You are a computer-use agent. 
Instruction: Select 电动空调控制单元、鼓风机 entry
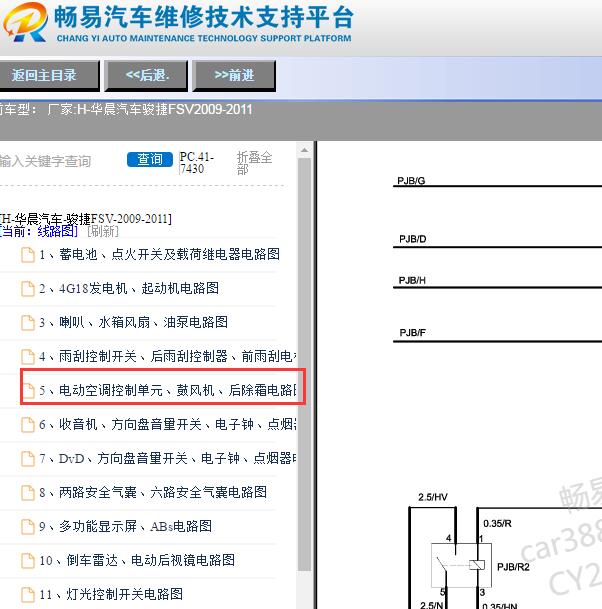point(168,390)
